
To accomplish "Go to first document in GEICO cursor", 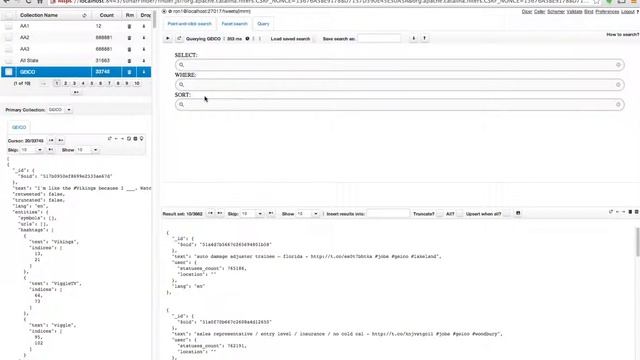I will point(51,140).
